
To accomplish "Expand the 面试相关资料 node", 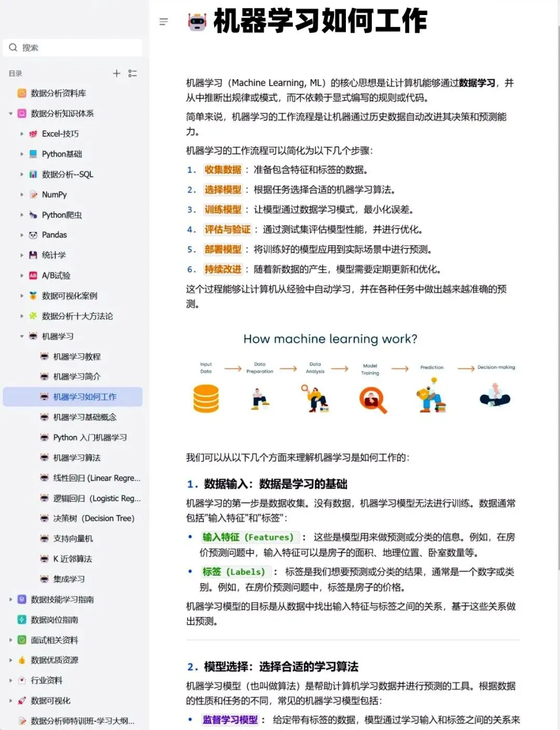I will click(x=10, y=640).
